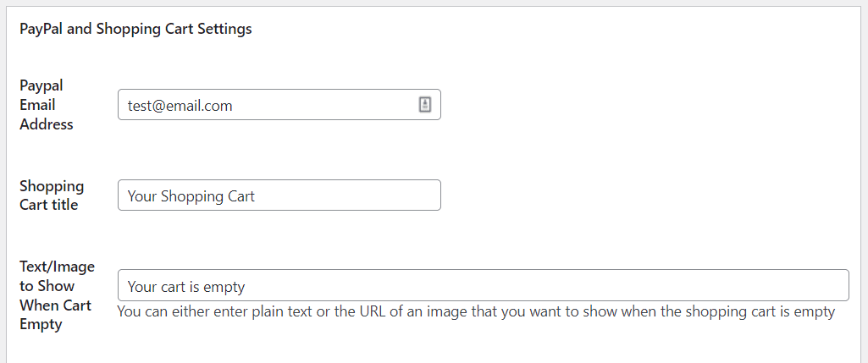The width and height of the screenshot is (868, 363).
Task: Click the 'Shopping Cart title' label
Action: pyautogui.click(x=51, y=195)
